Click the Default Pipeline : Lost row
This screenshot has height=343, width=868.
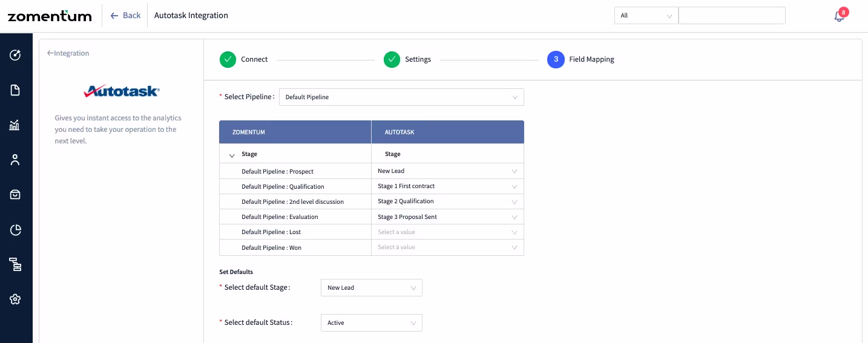click(295, 232)
